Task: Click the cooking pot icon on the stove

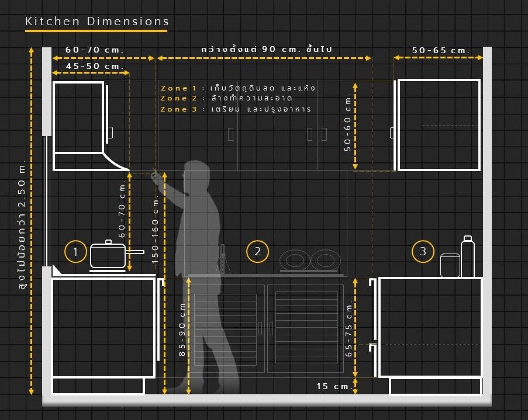Action: pos(116,255)
